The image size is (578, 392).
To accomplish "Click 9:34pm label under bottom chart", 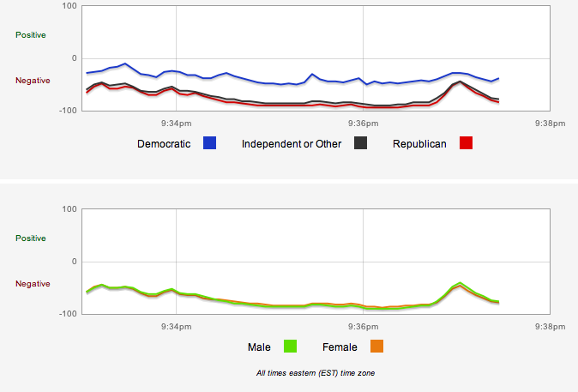I will [x=176, y=327].
